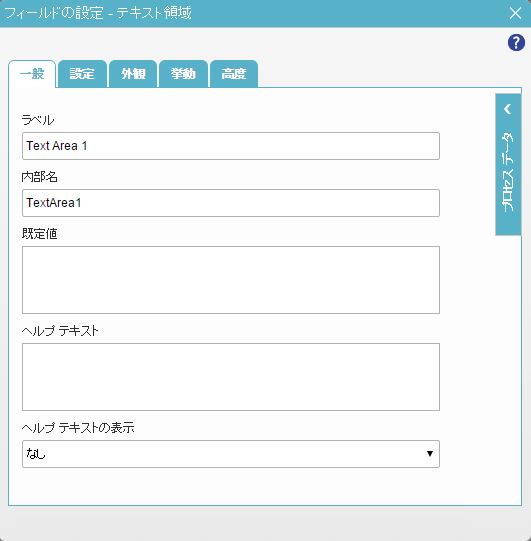
Task: Click the ヘルプ テキストの表示 caption
Action: coord(78,428)
